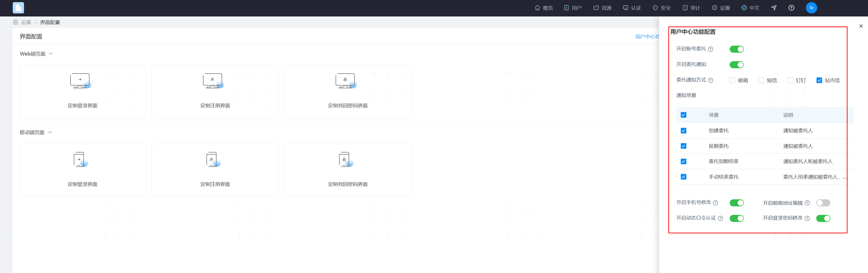Enable the 开启邮箱地址编辑 toggle
The image size is (868, 273).
click(823, 203)
